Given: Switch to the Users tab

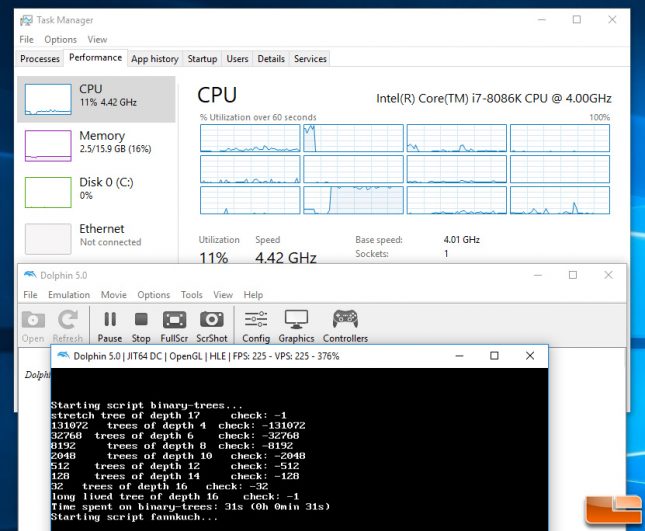Looking at the screenshot, I should point(237,59).
